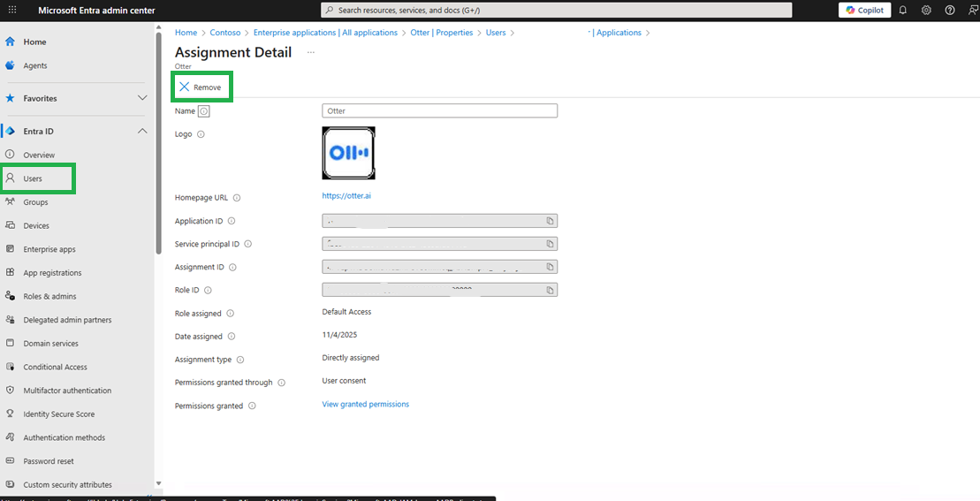Viewport: 980px width, 501px height.
Task: Click the Application ID info icon
Action: pyautogui.click(x=232, y=221)
